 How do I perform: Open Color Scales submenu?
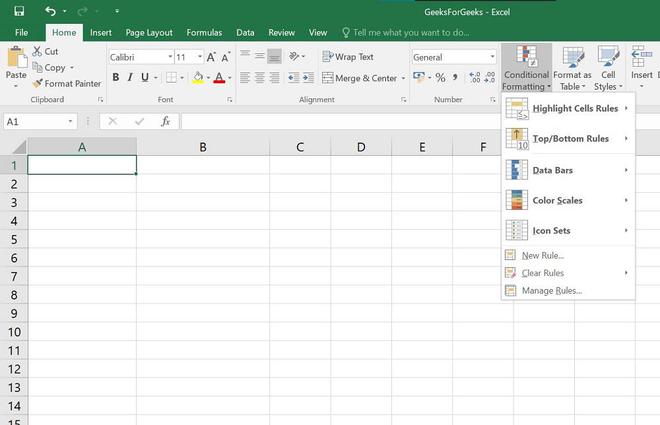click(568, 200)
